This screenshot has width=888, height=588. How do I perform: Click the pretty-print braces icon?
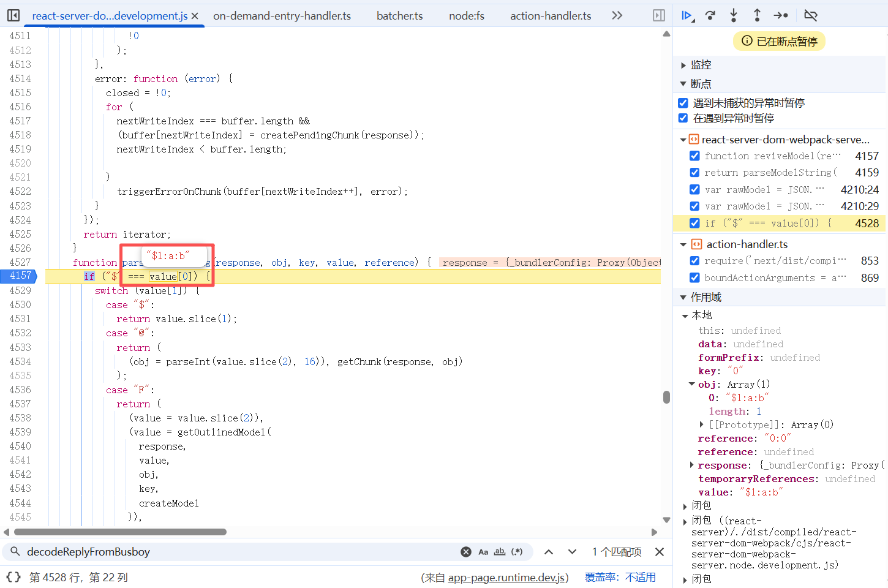[13, 577]
